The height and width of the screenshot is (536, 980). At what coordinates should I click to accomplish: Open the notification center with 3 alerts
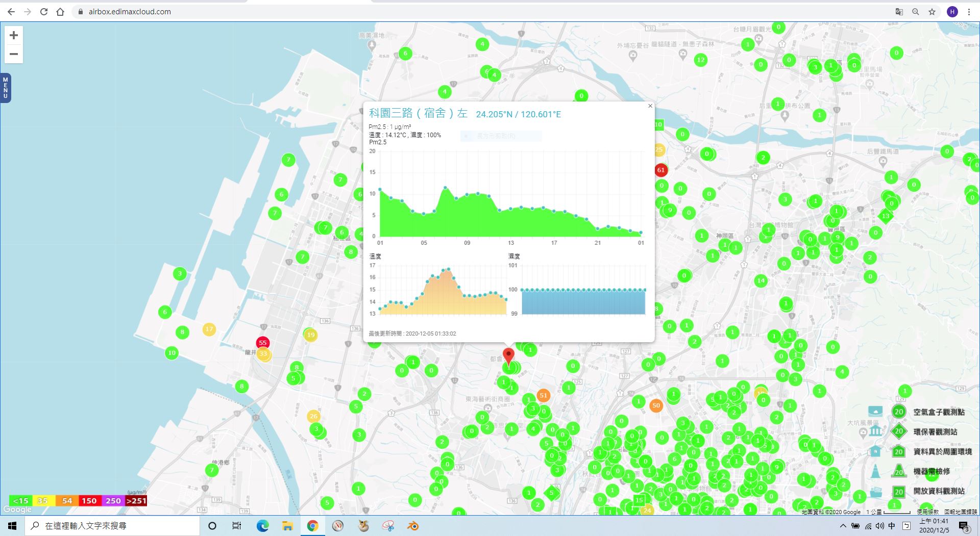click(964, 526)
